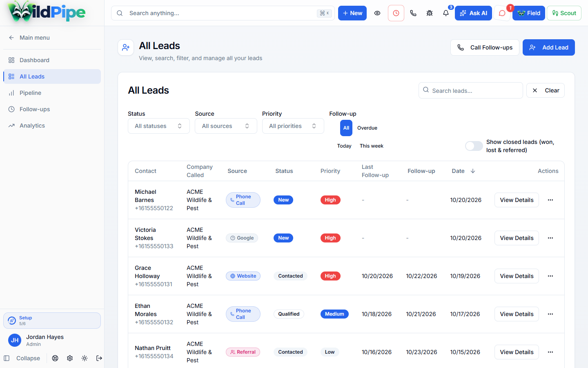The image size is (588, 368).
Task: Open notifications bell icon
Action: click(446, 13)
